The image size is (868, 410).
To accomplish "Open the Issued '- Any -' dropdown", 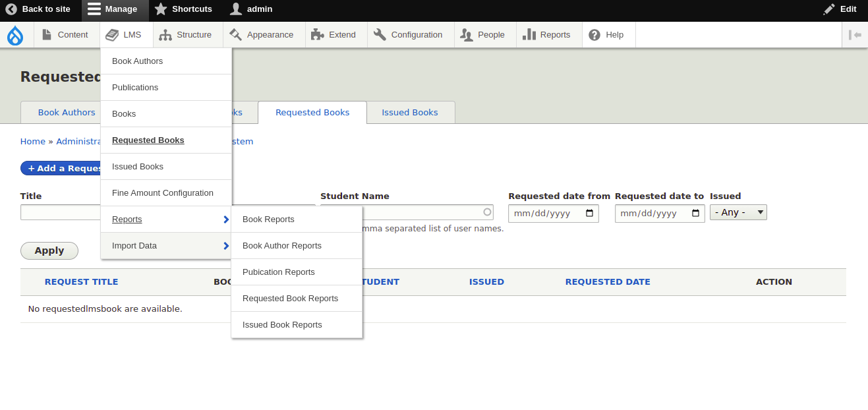I will (x=738, y=212).
